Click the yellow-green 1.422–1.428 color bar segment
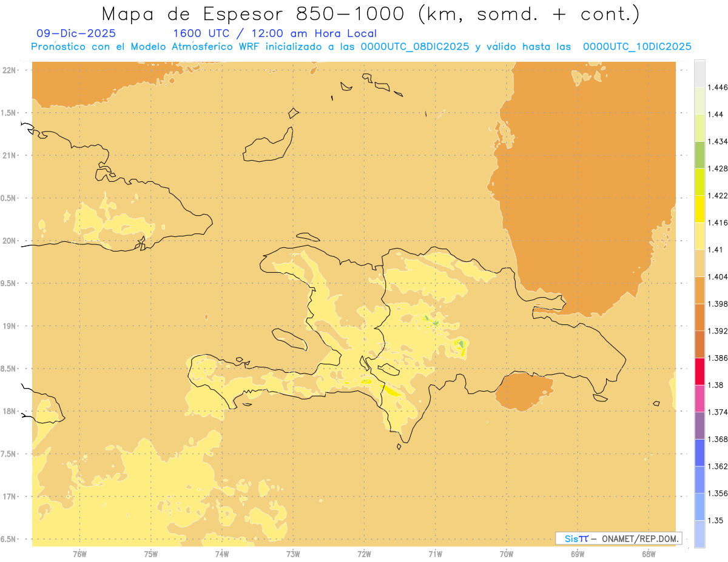Viewport: 728px width, 562px height. 699,182
